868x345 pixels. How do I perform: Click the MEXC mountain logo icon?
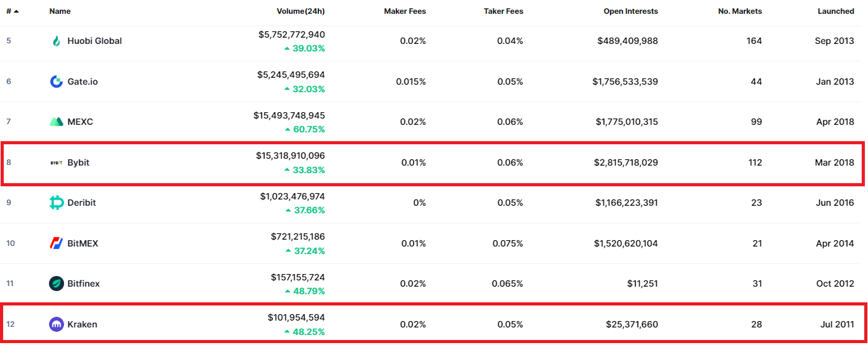coord(57,122)
